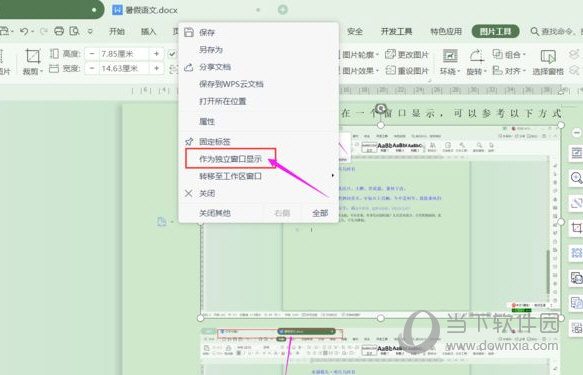The width and height of the screenshot is (583, 375).
Task: Open the 开发工具 ribbon tab
Action: (x=396, y=32)
